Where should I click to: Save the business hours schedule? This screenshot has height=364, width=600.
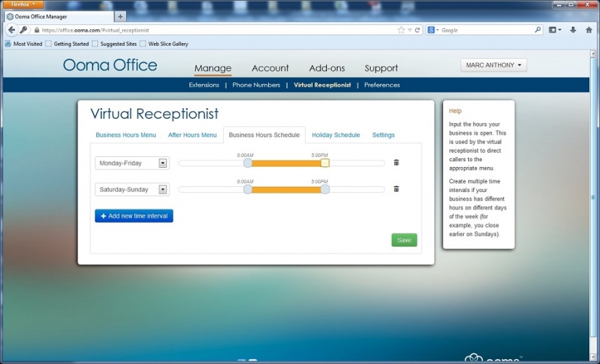[404, 240]
